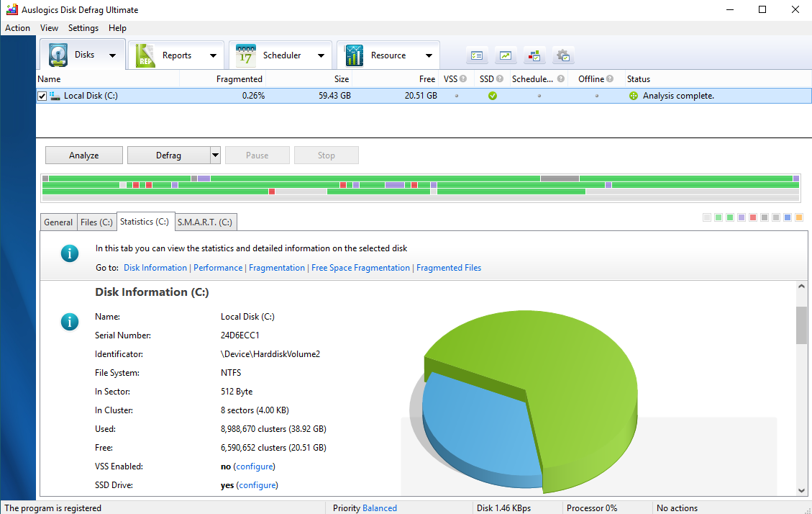Expand the Disks dropdown arrow
The image size is (812, 514).
112,55
